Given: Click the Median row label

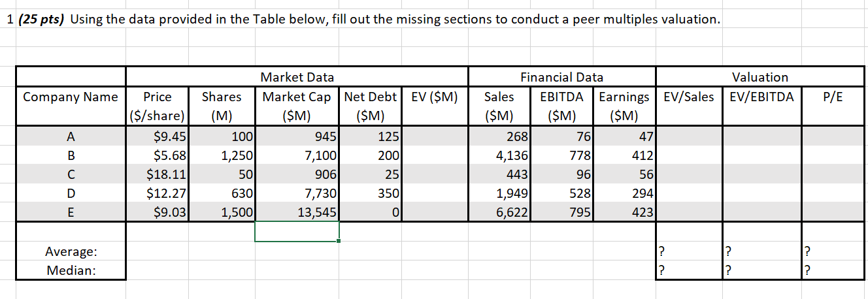Looking at the screenshot, I should (x=71, y=270).
